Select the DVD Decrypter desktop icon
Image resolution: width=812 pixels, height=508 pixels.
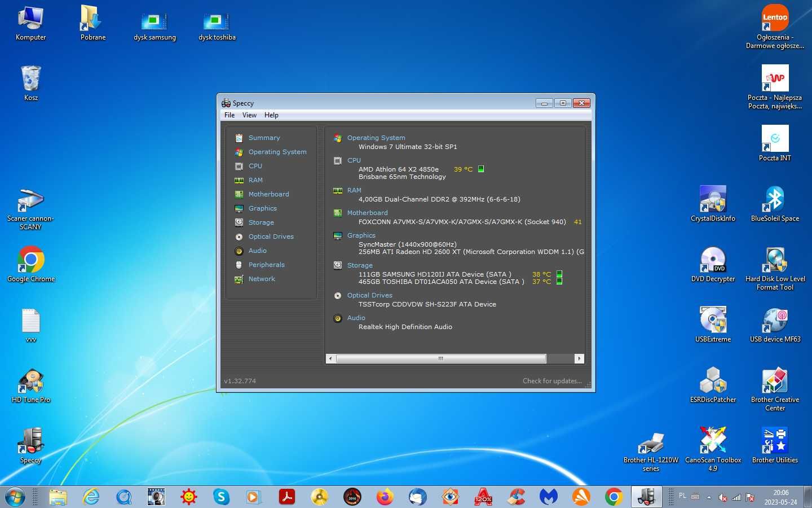(x=713, y=264)
